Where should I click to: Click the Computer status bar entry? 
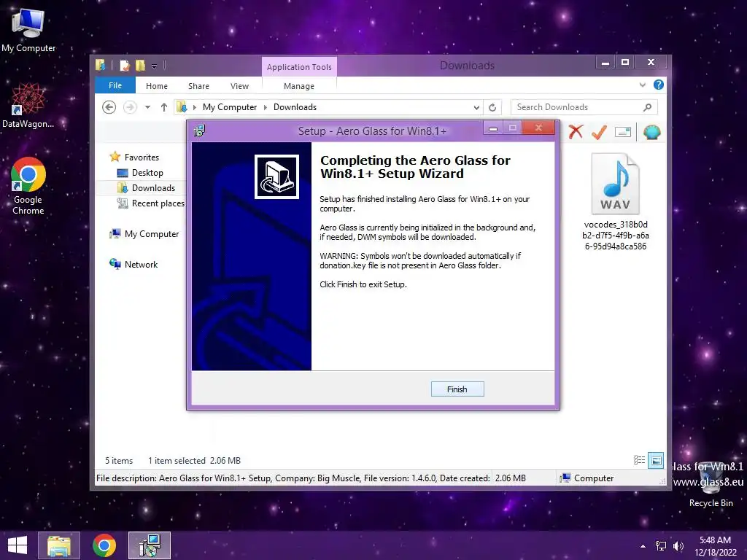(x=587, y=478)
